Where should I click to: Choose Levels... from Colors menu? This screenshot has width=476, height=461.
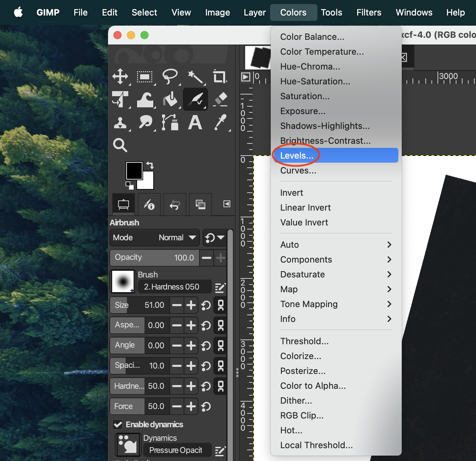pyautogui.click(x=336, y=156)
